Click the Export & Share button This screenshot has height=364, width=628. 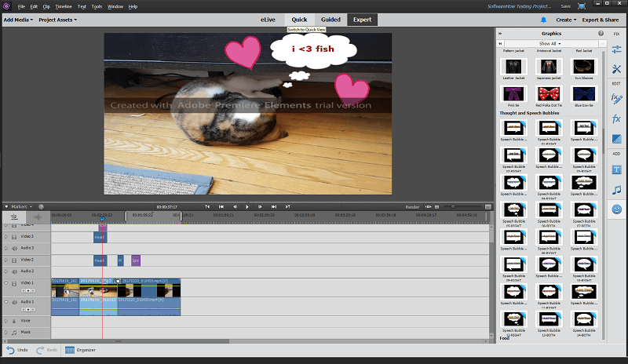tap(601, 20)
